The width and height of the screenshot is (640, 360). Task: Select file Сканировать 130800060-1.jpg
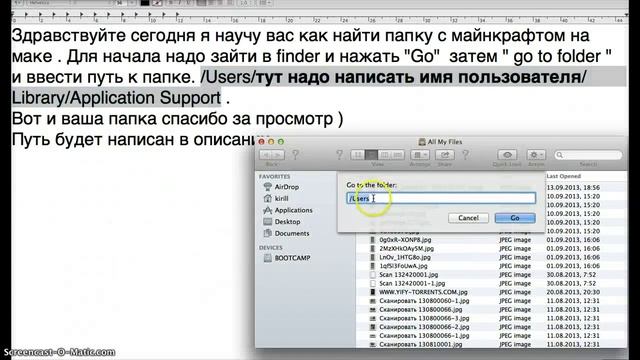click(424, 301)
